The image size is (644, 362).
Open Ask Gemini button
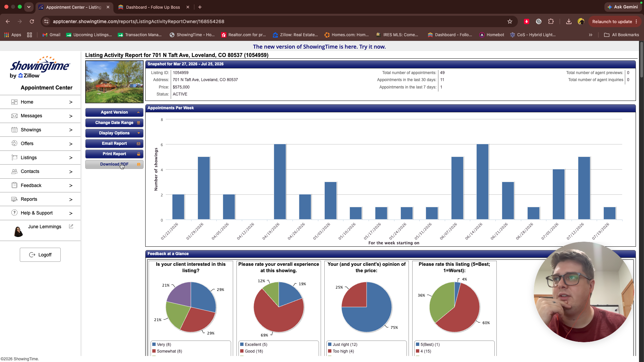tap(623, 7)
